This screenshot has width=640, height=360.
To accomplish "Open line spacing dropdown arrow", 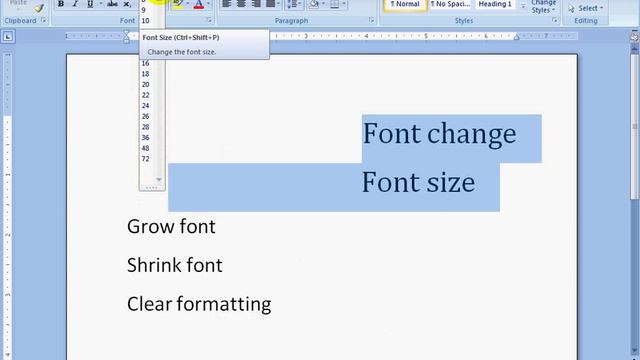I will 300,4.
